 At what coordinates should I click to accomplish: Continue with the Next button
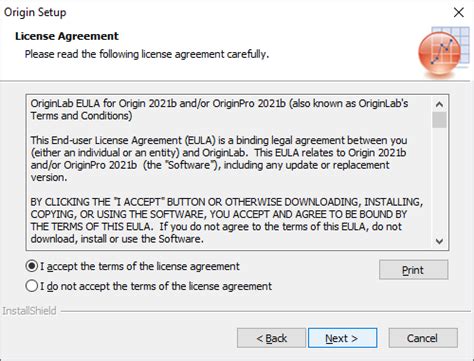tap(343, 338)
